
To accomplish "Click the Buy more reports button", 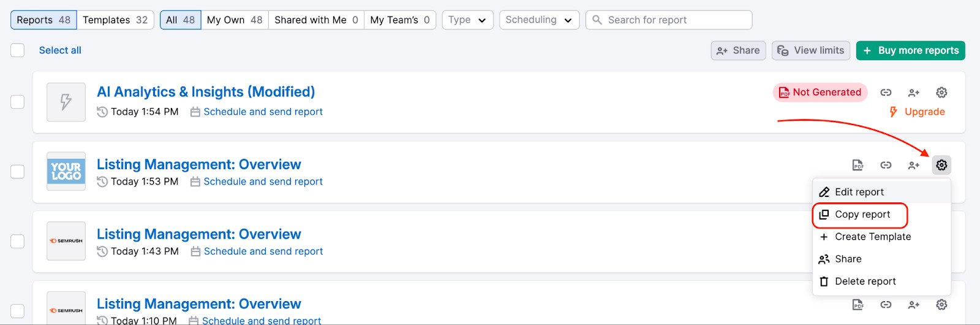I will pyautogui.click(x=910, y=50).
